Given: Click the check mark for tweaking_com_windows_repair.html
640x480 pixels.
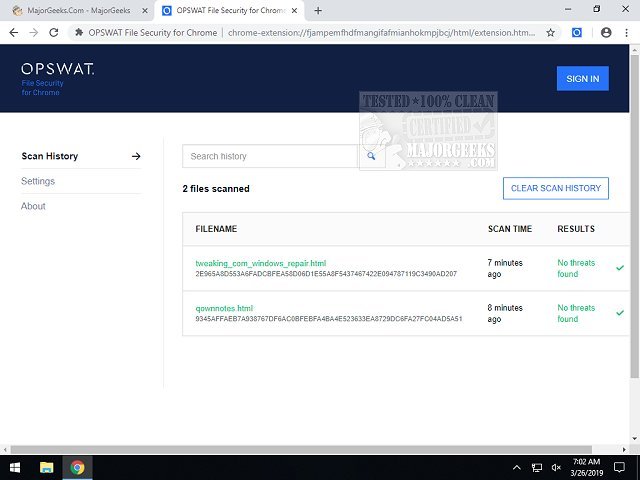Looking at the screenshot, I should 620,268.
